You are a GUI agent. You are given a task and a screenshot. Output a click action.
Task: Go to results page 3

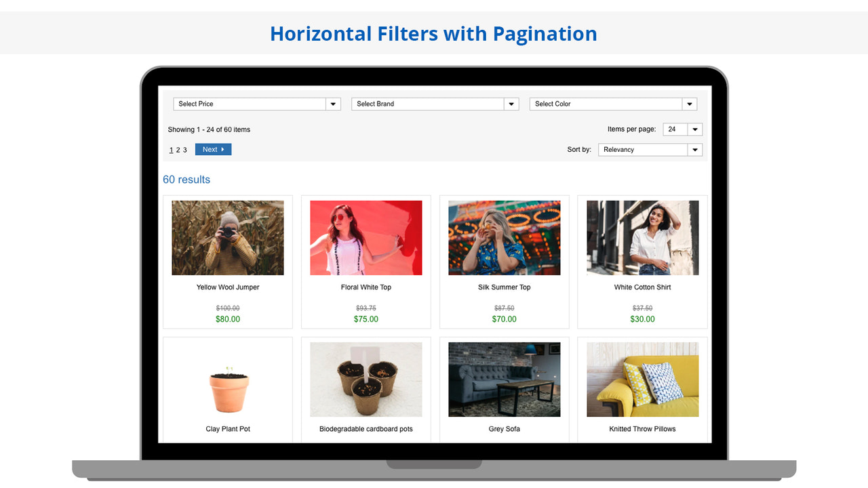click(184, 149)
